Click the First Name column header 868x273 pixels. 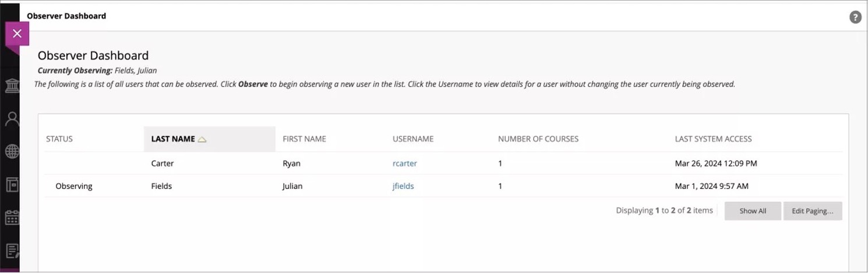304,139
